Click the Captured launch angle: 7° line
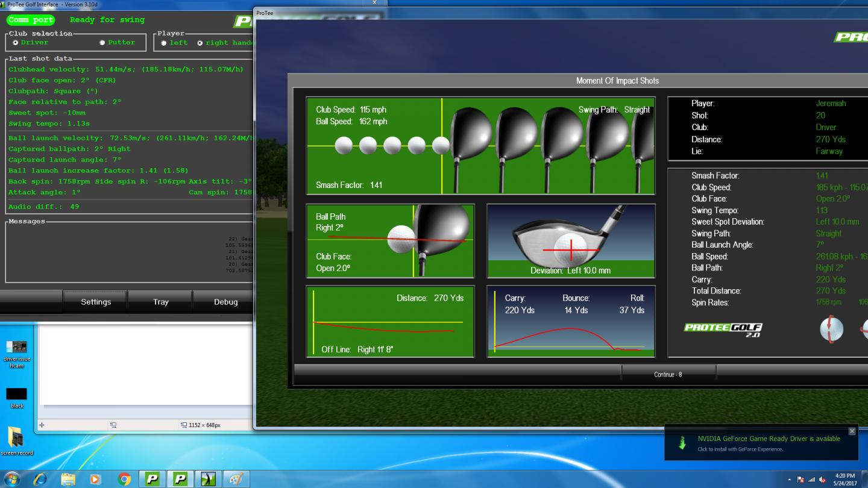This screenshot has width=868, height=488. 64,160
